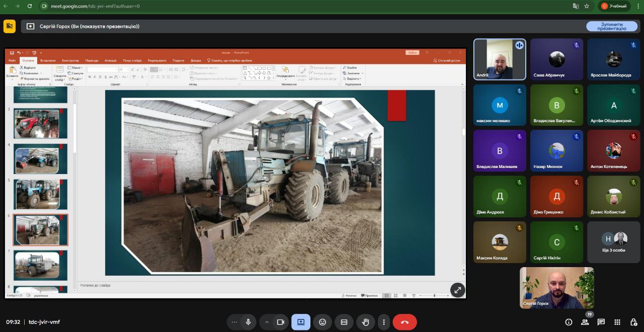Toggle the microphone in the call bar
This screenshot has height=332, width=644.
click(x=248, y=322)
